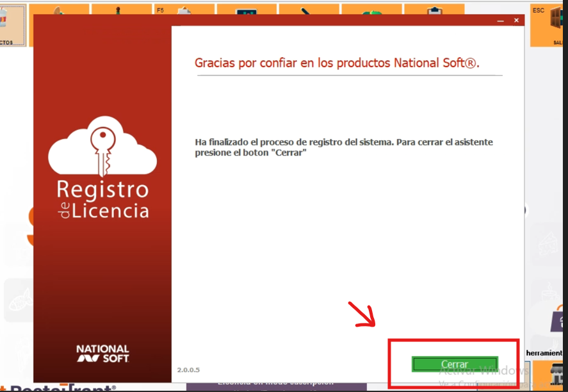Click the green leaf toolbar button
This screenshot has width=568, height=392.
(371, 12)
